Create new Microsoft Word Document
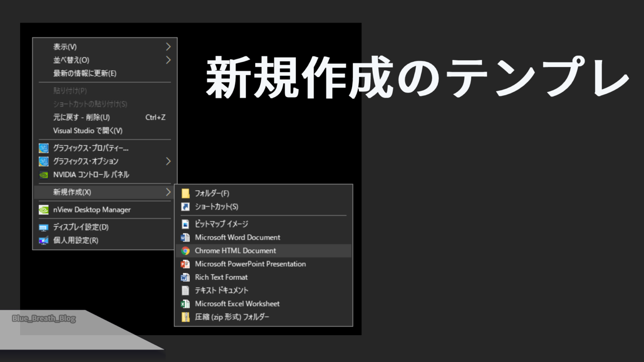644x362 pixels. (x=263, y=238)
